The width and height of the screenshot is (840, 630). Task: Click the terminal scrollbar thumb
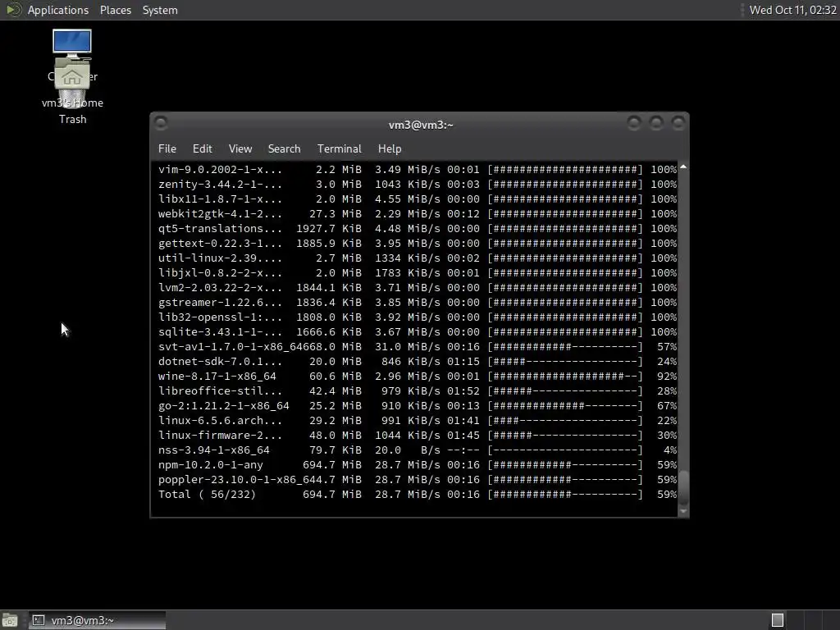(x=683, y=487)
